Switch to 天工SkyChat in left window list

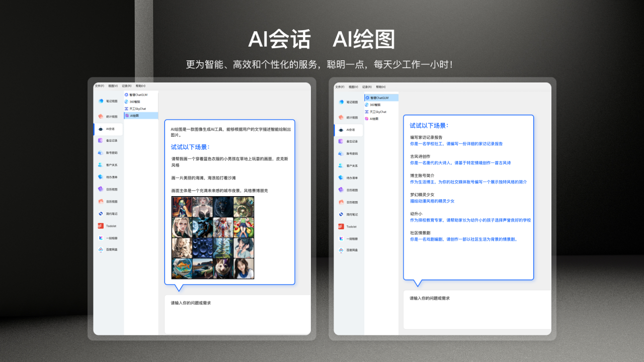coord(137,109)
